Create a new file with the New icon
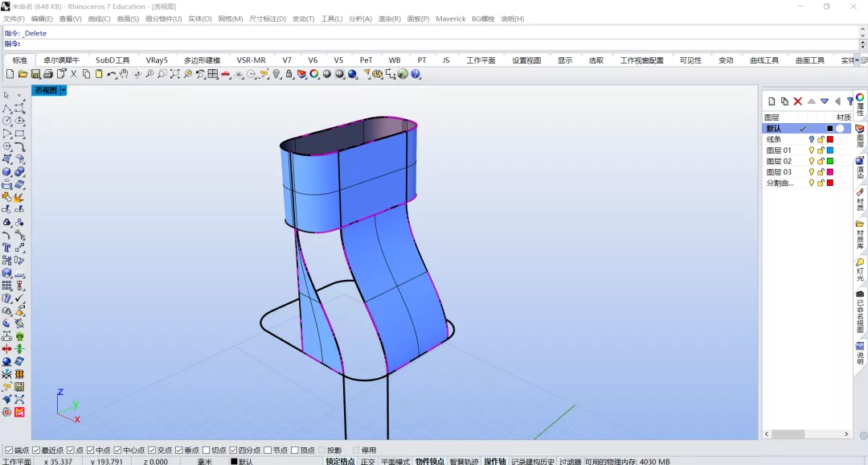868x465 pixels. tap(10, 74)
